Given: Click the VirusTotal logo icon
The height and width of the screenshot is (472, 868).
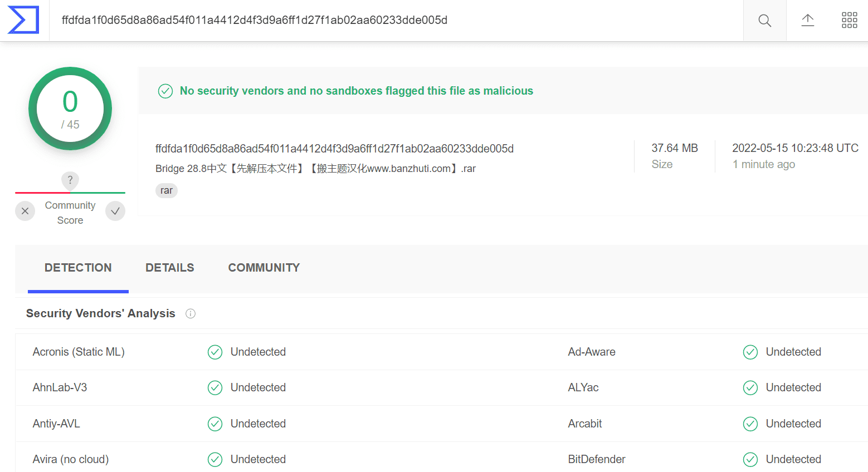Looking at the screenshot, I should 23,20.
